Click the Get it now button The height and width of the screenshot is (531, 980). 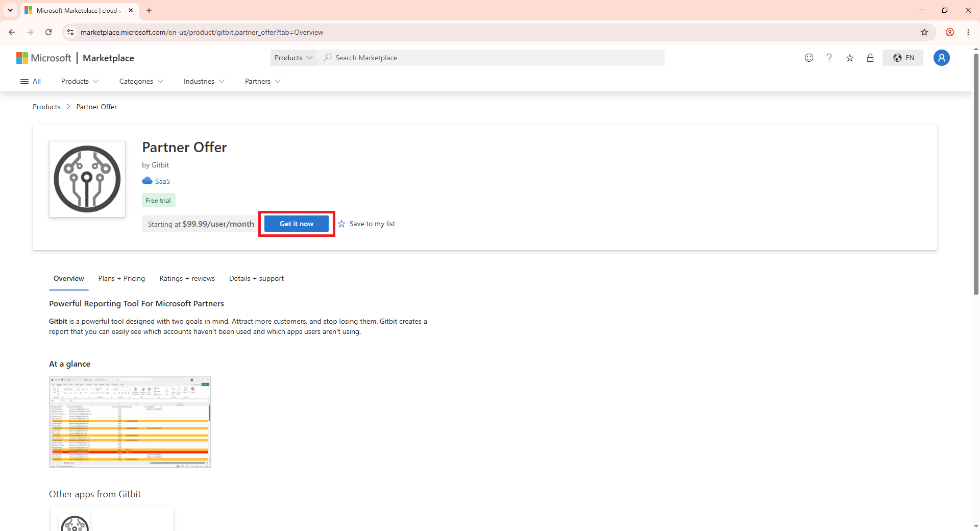(297, 224)
